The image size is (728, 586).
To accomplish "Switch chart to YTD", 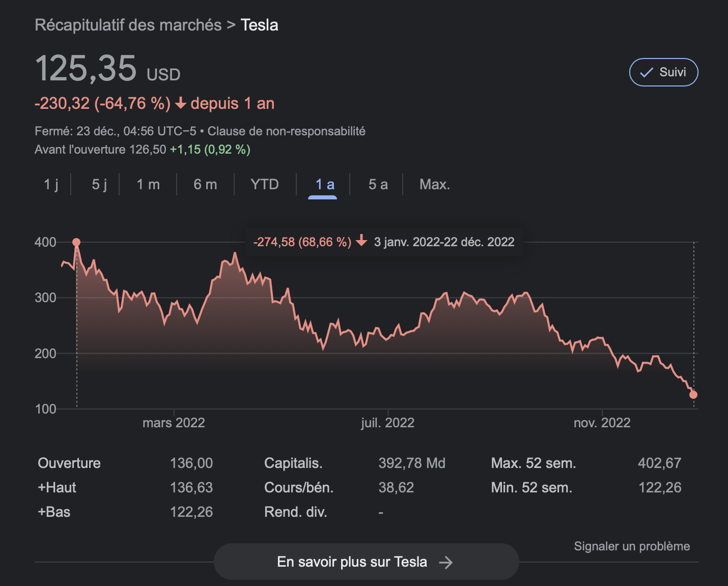I will [x=265, y=184].
